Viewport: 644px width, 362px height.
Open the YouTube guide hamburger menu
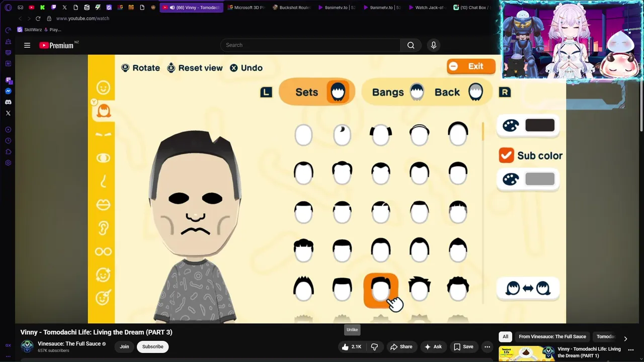[27, 45]
